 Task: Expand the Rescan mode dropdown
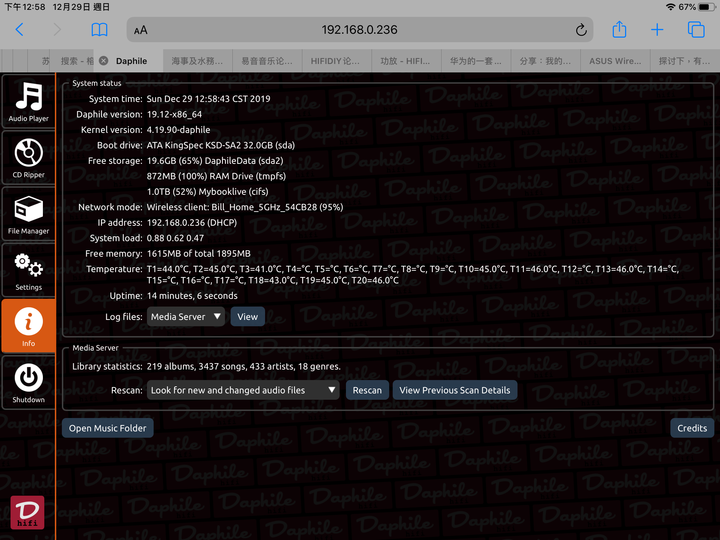pos(243,390)
